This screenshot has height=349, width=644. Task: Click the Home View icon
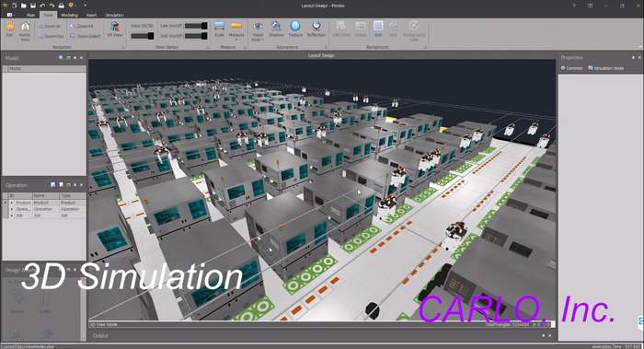click(x=25, y=30)
